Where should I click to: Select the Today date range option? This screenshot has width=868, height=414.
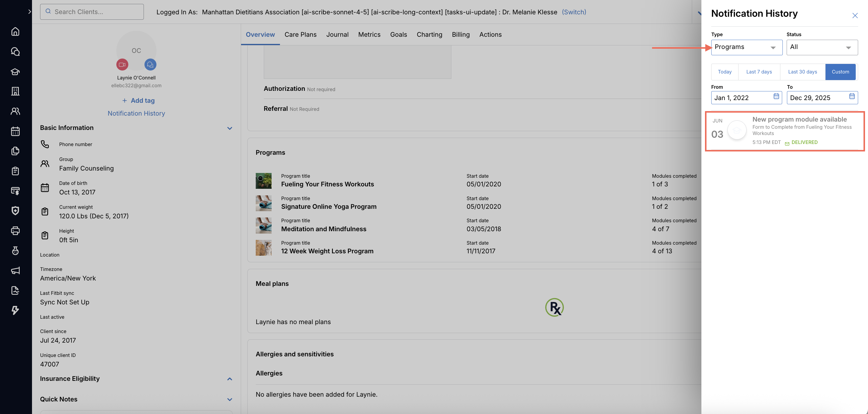pos(724,72)
